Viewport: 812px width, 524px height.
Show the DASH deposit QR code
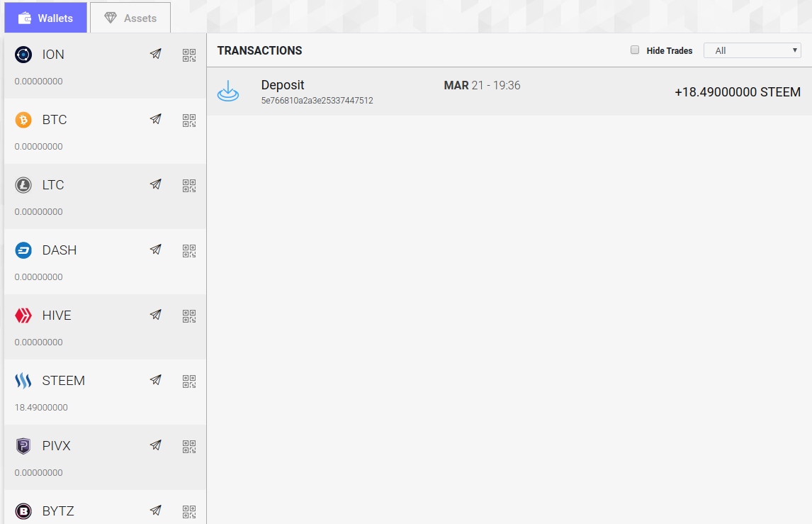189,251
